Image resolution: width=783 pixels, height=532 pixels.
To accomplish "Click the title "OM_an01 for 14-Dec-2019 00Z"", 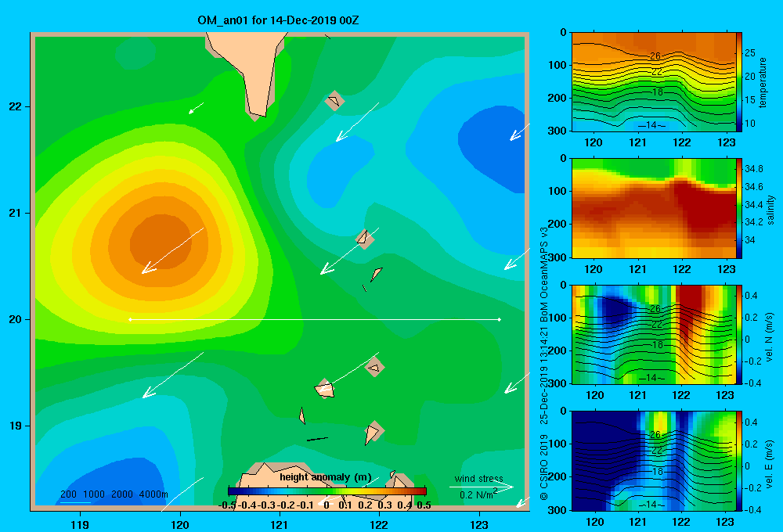I will coord(278,20).
